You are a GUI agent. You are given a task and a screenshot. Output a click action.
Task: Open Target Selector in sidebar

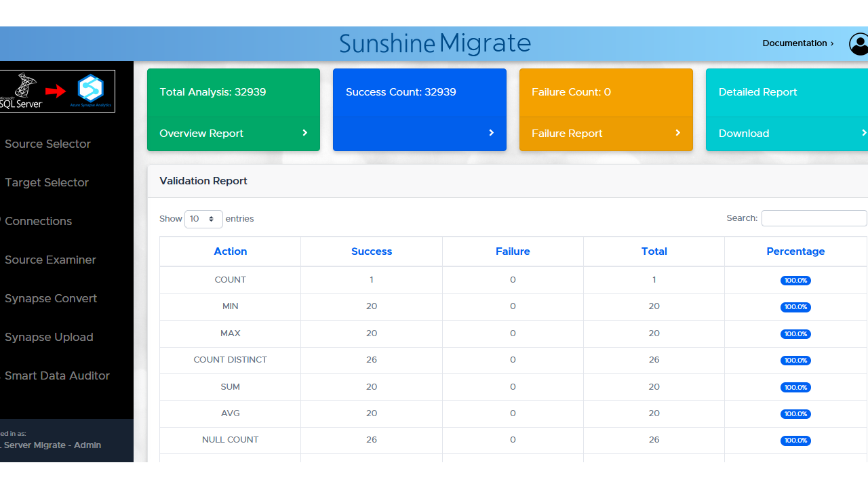pyautogui.click(x=47, y=182)
